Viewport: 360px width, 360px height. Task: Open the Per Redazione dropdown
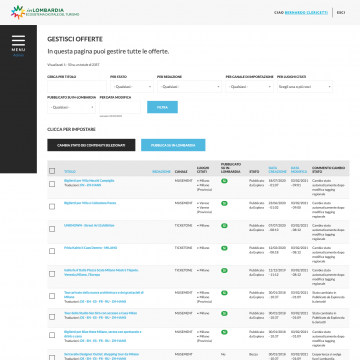click(189, 87)
